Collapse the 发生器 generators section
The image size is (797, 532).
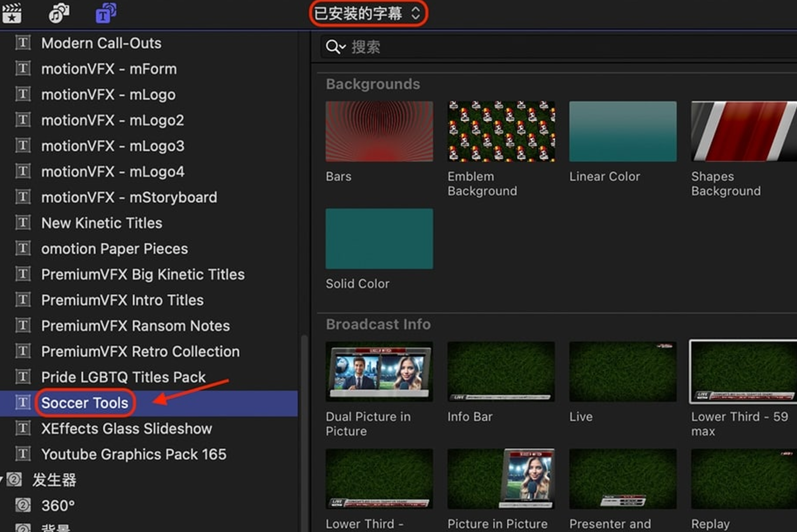2,480
